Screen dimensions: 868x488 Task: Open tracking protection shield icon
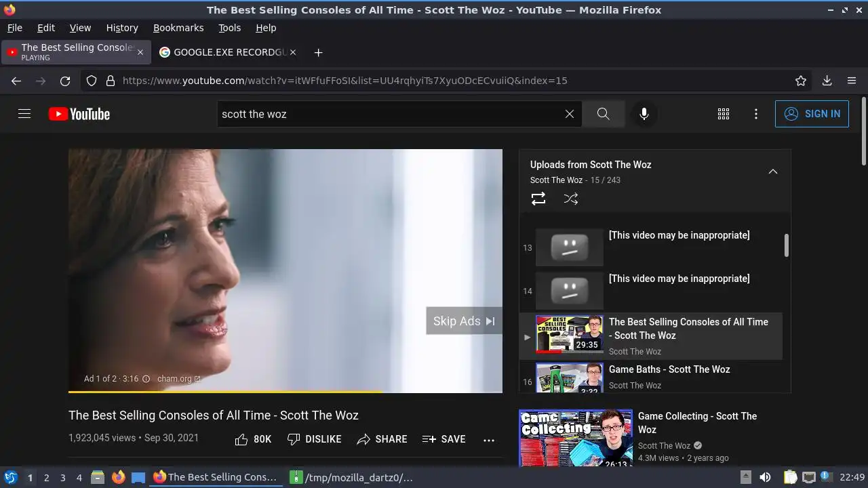92,81
